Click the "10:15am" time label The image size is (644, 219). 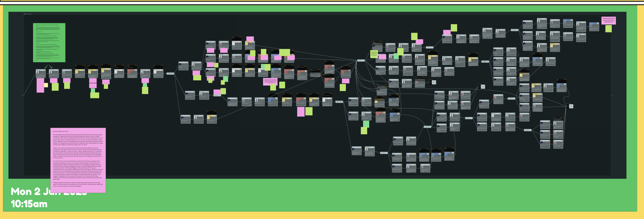click(x=29, y=204)
